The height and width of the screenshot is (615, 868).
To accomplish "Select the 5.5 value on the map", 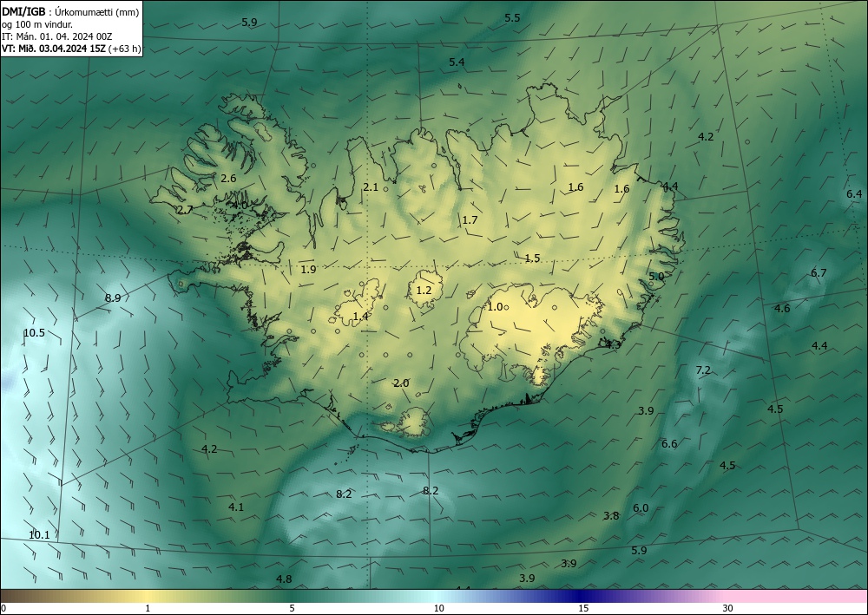I will tap(512, 17).
